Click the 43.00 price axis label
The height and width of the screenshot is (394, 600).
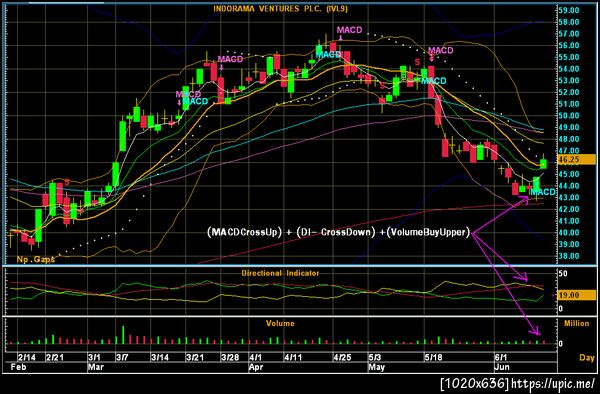569,197
